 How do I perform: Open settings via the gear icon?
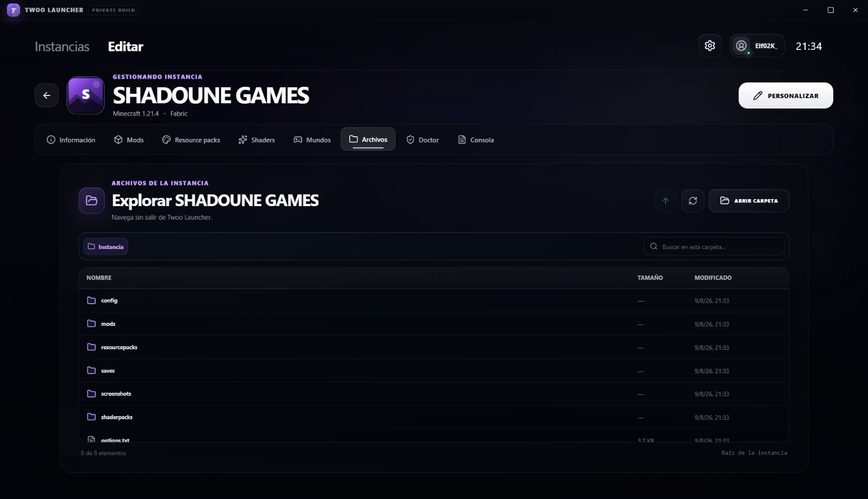[710, 46]
